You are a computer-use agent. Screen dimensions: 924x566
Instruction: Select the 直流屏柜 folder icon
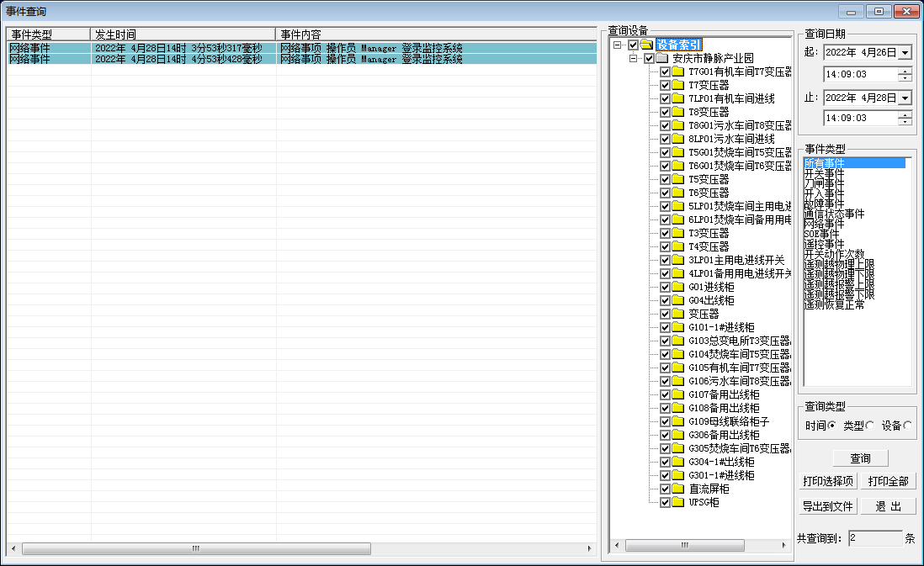677,489
